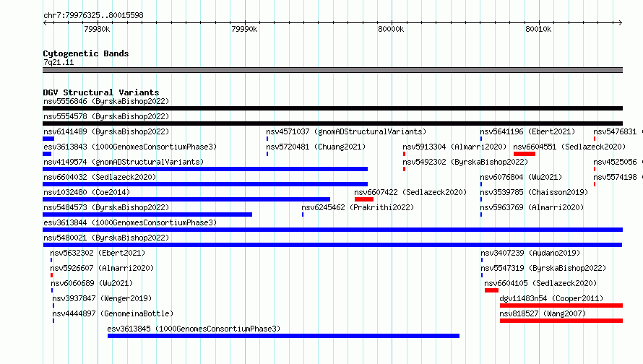Open esv3613843 1000GenomesConsortiumPhase3 variant

point(130,147)
